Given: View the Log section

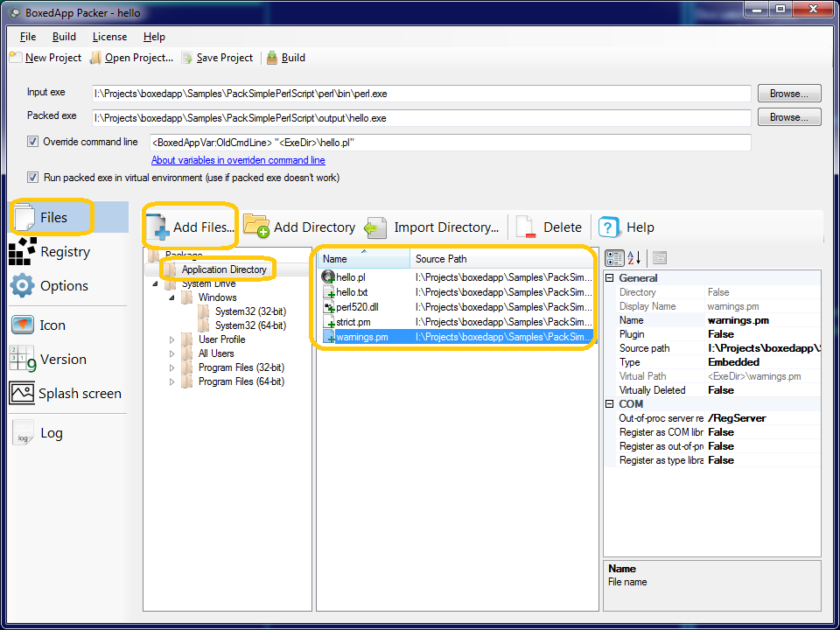Looking at the screenshot, I should tap(51, 432).
